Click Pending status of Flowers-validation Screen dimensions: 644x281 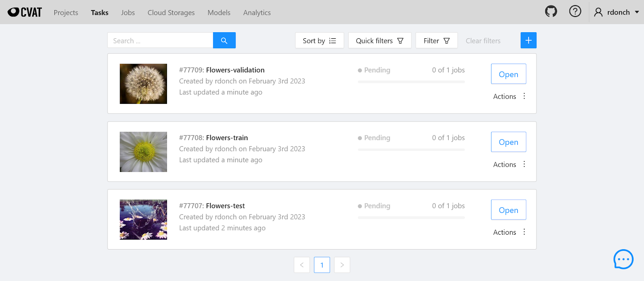[374, 70]
